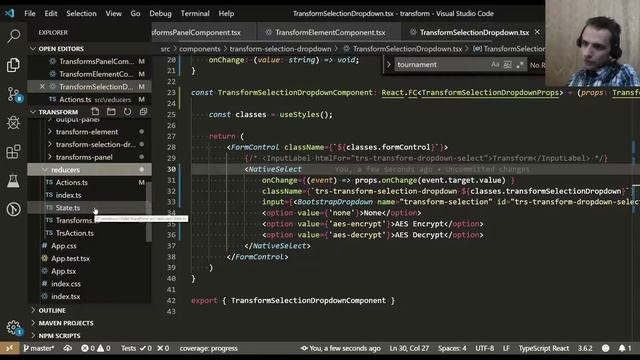Open index.css file
This screenshot has height=360, width=640.
tap(66, 284)
